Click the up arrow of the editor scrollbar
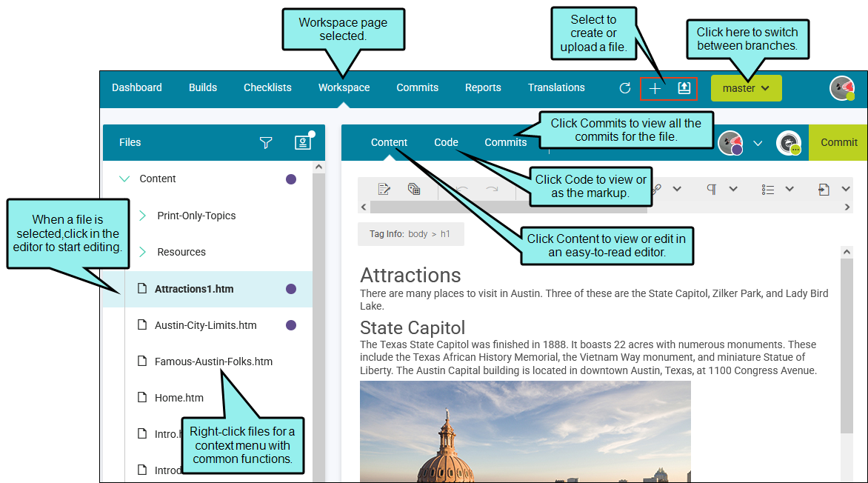 coord(847,252)
